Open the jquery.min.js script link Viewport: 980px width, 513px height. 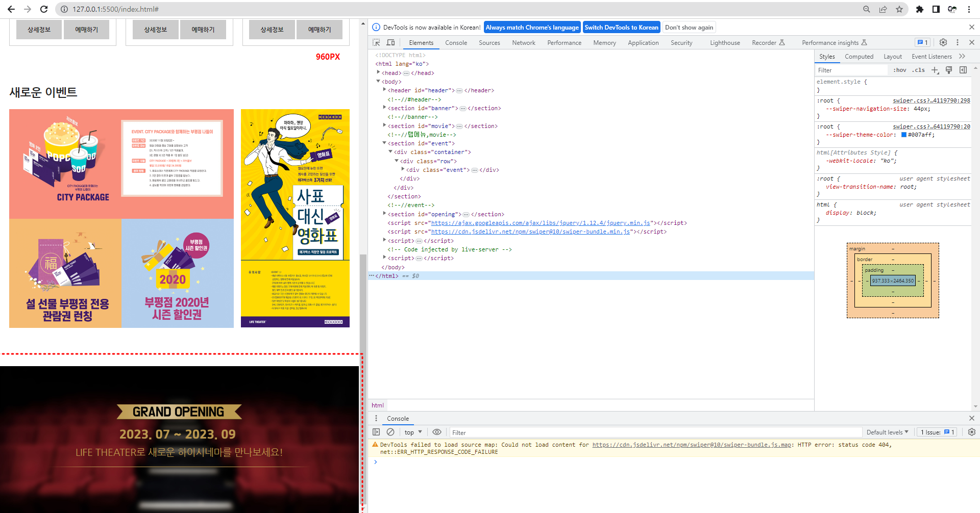click(541, 223)
